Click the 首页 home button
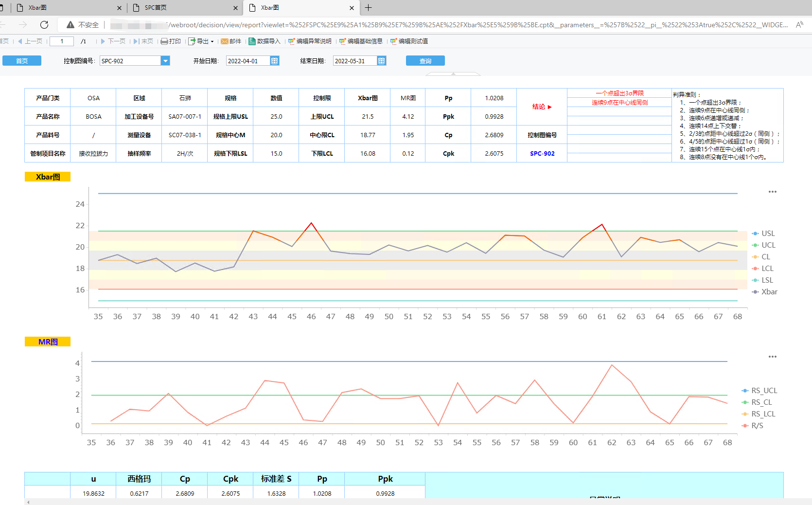 pos(22,61)
